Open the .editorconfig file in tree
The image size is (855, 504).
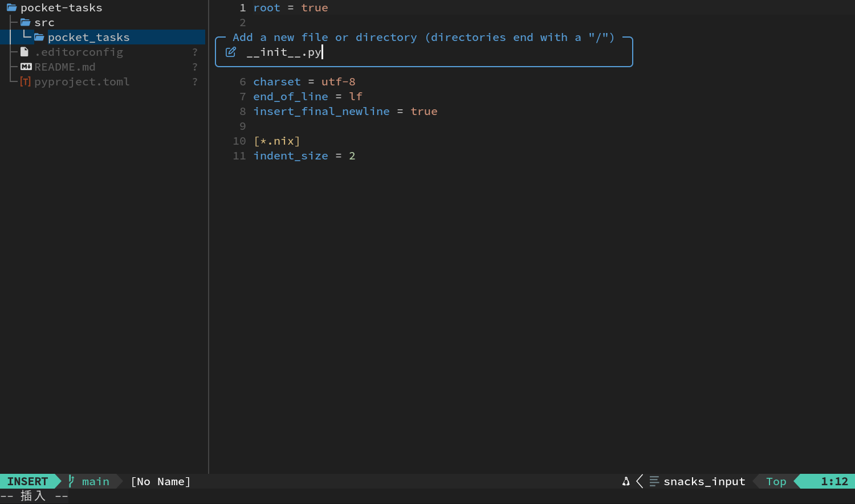click(x=79, y=52)
